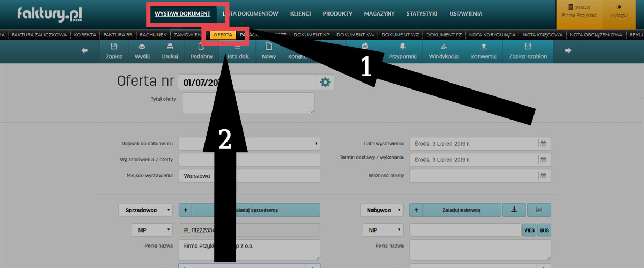Open the Sprzedawca dropdown
644x268 pixels.
click(145, 210)
